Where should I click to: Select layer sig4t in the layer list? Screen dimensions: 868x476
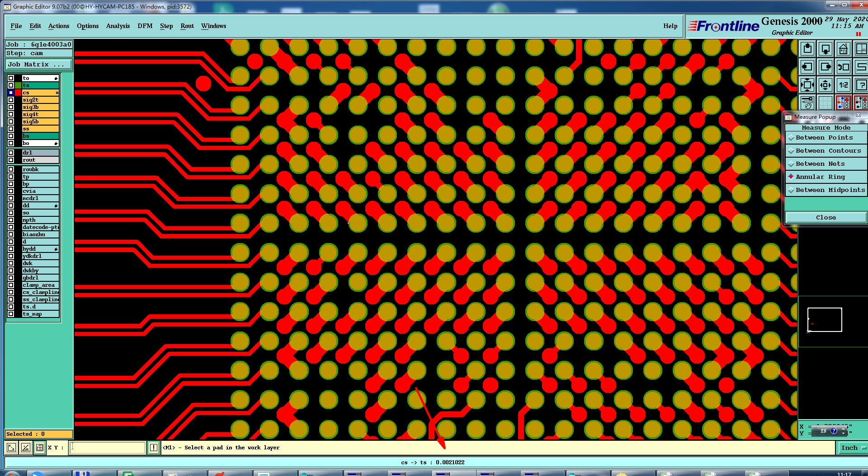[x=40, y=114]
